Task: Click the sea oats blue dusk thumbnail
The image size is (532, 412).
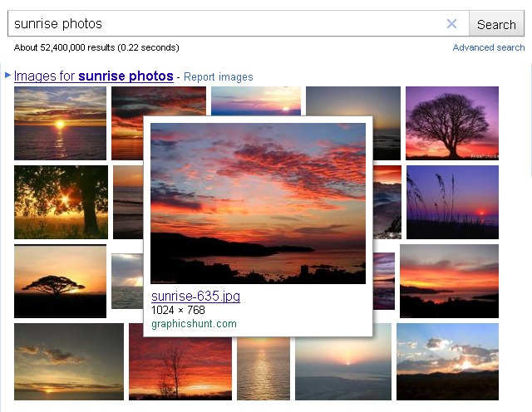Action: (x=452, y=202)
